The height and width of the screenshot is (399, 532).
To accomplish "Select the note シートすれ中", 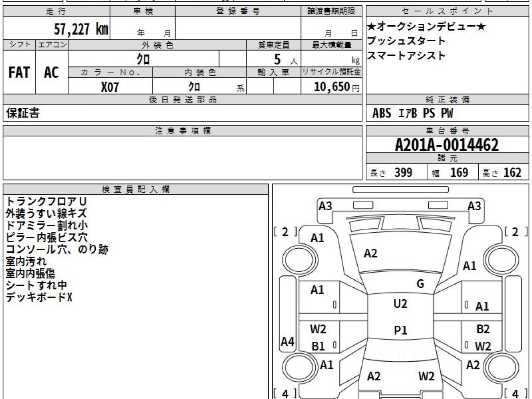I will 36,286.
